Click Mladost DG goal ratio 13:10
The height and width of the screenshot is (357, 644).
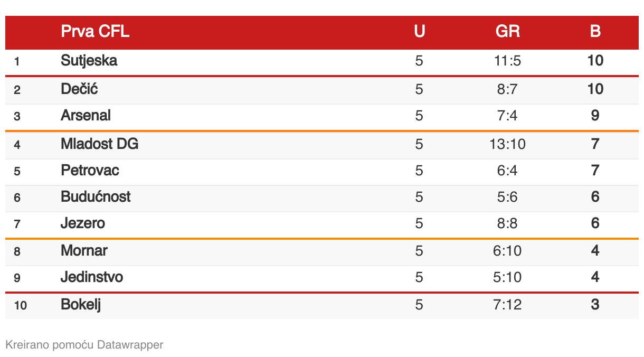click(507, 144)
